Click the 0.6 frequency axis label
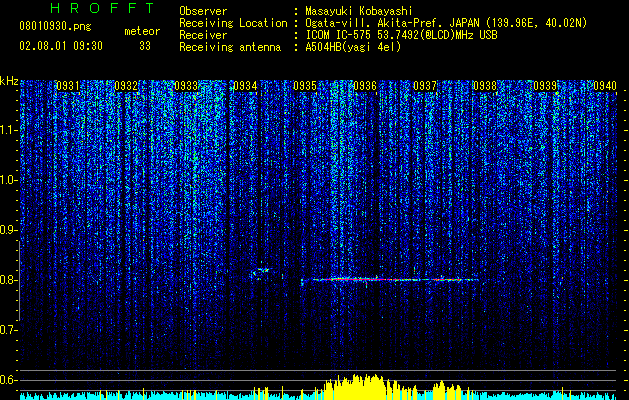Viewport: 629px width, 400px height. [x=8, y=380]
